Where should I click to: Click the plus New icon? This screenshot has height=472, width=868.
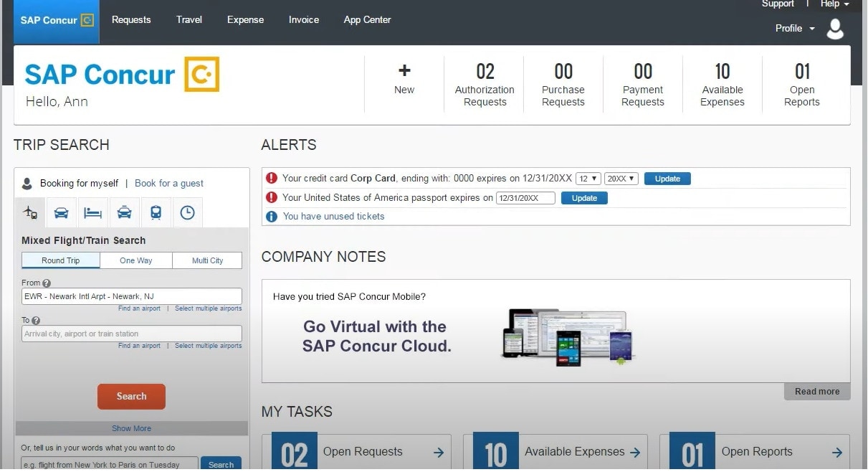404,71
